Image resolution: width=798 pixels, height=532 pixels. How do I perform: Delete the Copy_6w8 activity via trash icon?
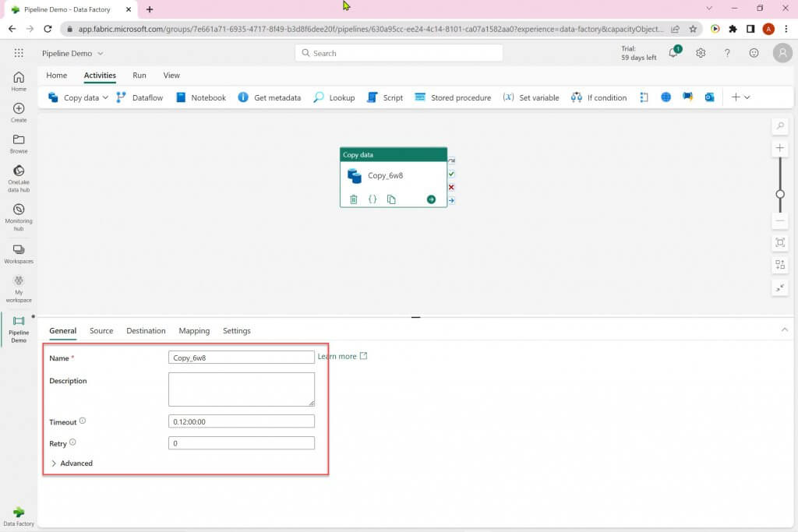pos(353,199)
